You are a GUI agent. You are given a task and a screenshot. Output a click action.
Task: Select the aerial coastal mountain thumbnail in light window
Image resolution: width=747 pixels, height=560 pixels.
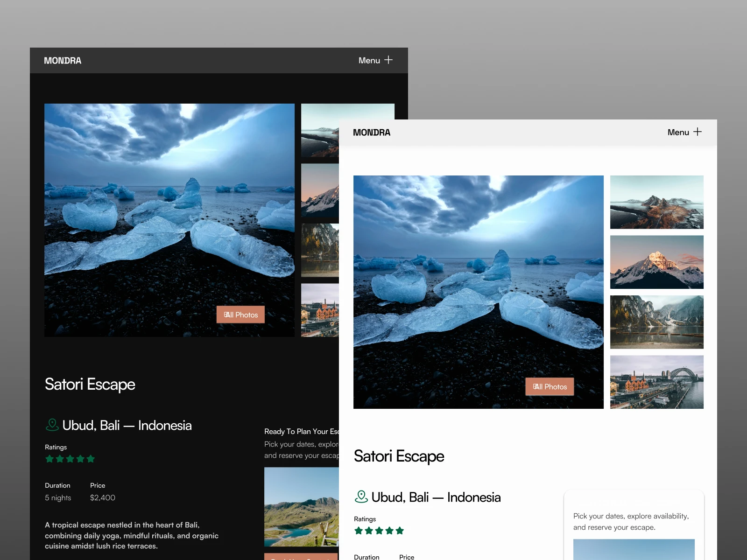click(x=657, y=202)
